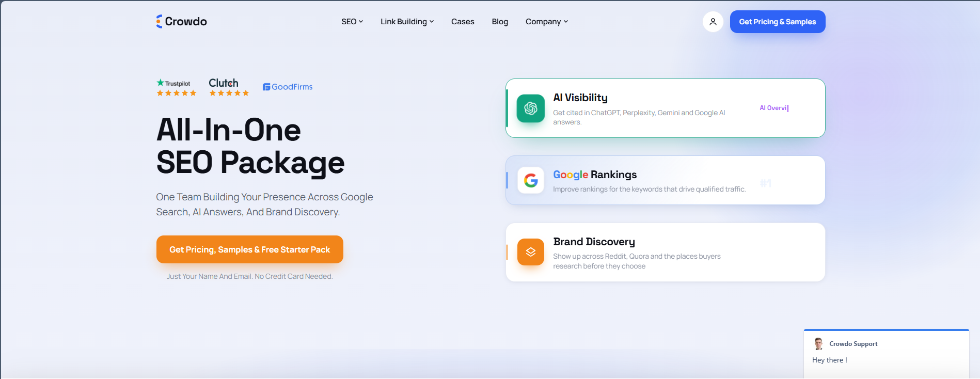Go to the Cases page

[463, 22]
